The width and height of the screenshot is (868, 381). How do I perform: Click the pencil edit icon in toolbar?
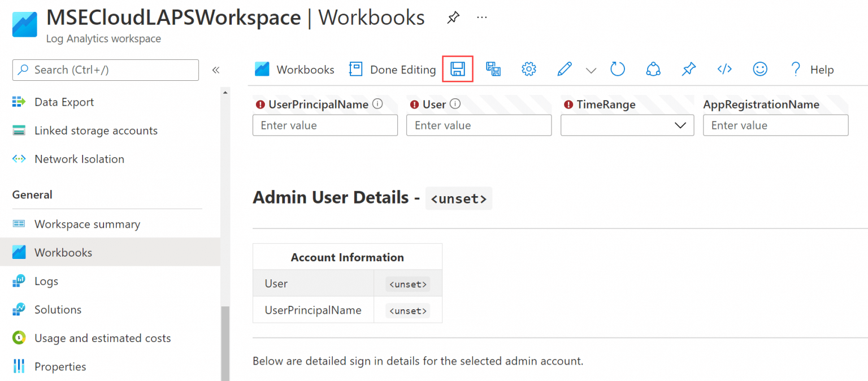[564, 69]
